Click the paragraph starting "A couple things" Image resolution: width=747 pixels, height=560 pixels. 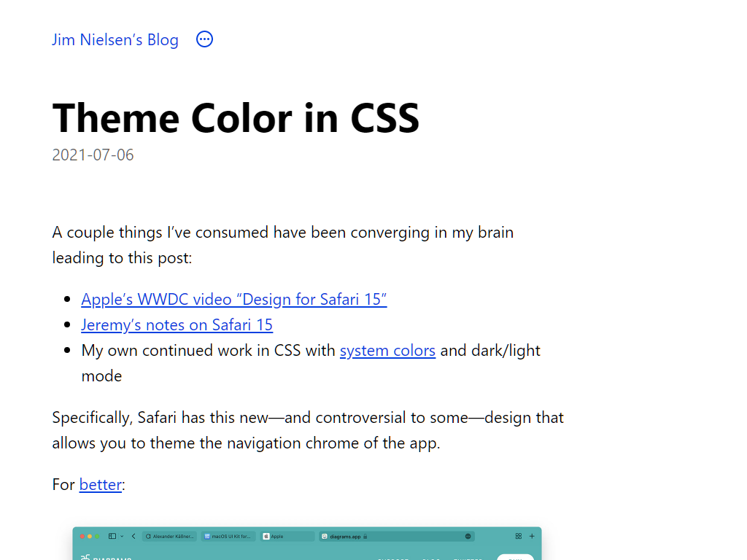point(283,245)
